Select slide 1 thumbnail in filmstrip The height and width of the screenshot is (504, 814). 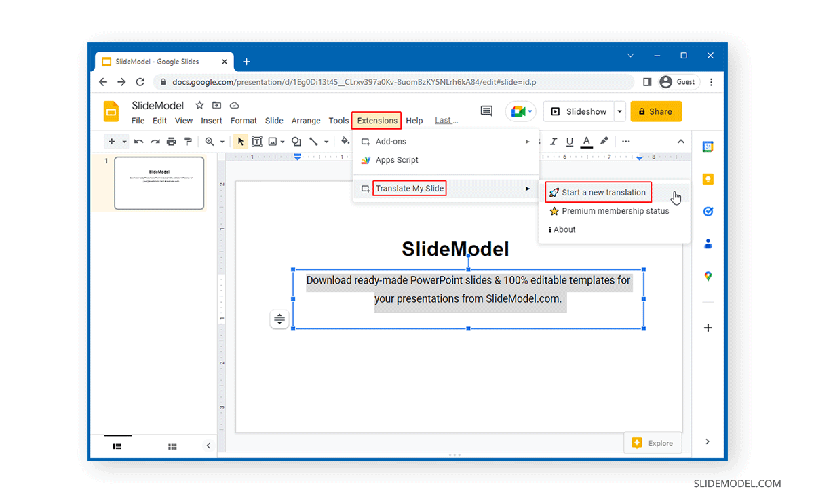(x=159, y=182)
